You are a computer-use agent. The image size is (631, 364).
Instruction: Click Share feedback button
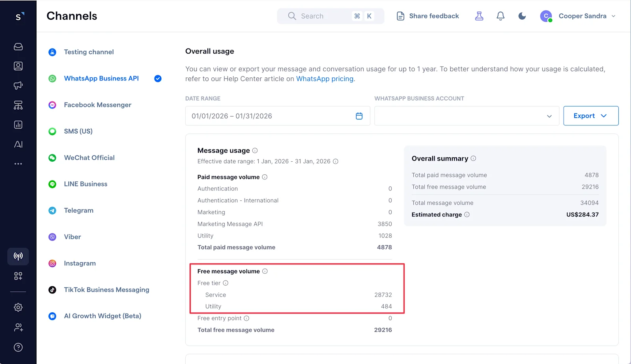[x=428, y=16]
